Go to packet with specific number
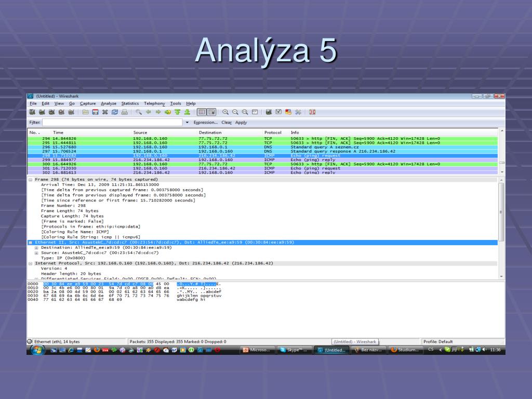532x399 pixels. (x=168, y=112)
